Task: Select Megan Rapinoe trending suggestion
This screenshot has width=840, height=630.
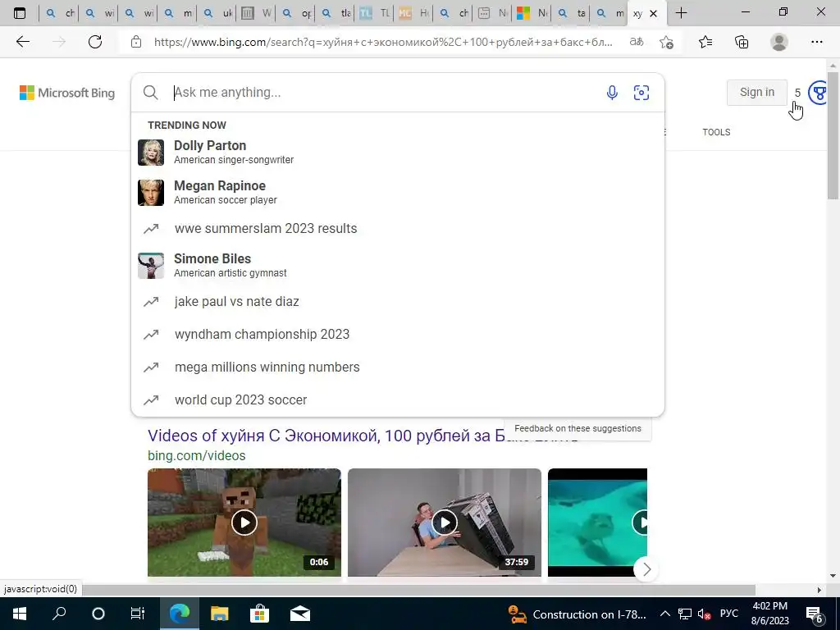Action: tap(398, 192)
